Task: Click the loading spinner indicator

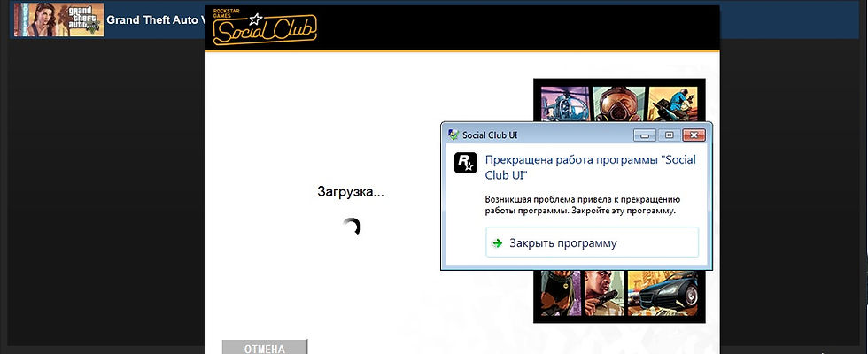Action: pos(351,227)
